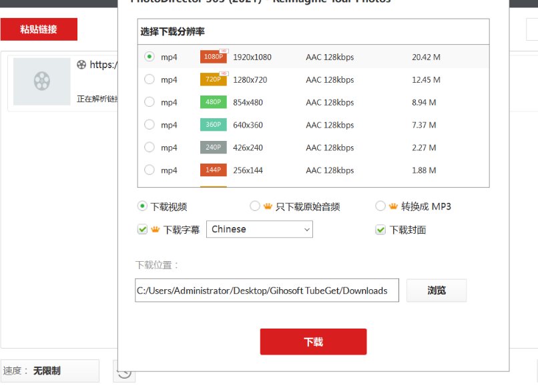Click the film reel thumbnail in task list
Screen dimensions: 538x392
[x=42, y=81]
